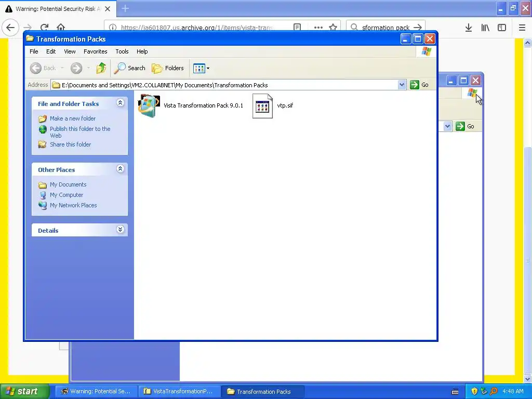Open the Firefox hamburger menu
Viewport: 532px width, 399px height.
522,28
